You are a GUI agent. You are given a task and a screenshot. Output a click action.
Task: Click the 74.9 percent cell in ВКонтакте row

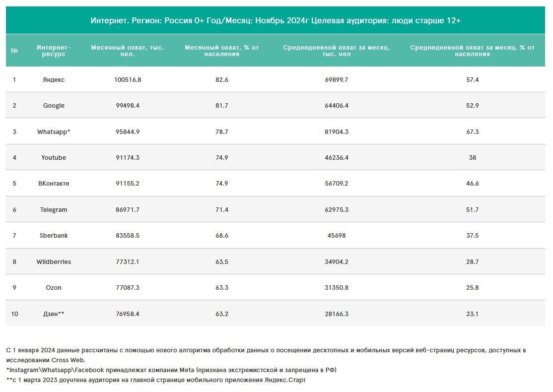(x=222, y=183)
